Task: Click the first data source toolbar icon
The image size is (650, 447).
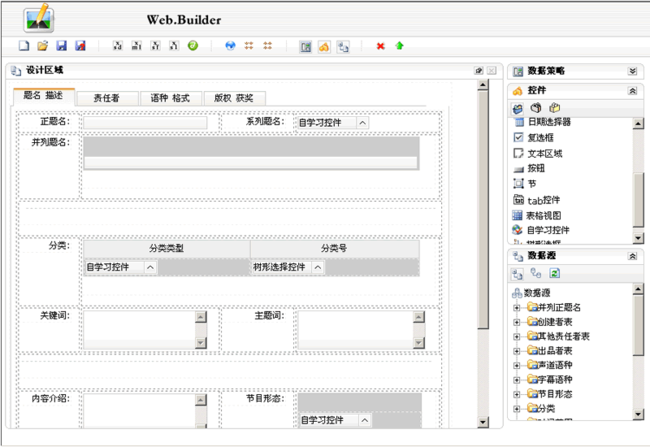Action: 518,274
